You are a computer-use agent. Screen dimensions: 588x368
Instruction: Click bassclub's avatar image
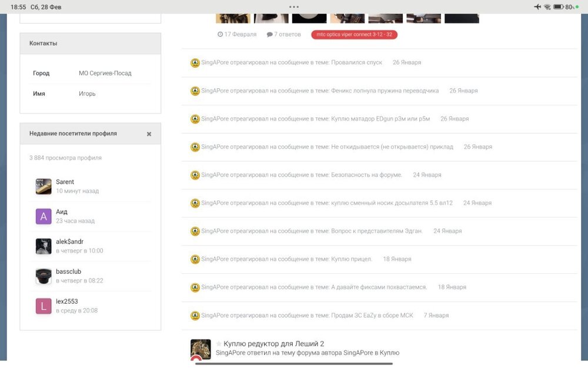coord(42,276)
